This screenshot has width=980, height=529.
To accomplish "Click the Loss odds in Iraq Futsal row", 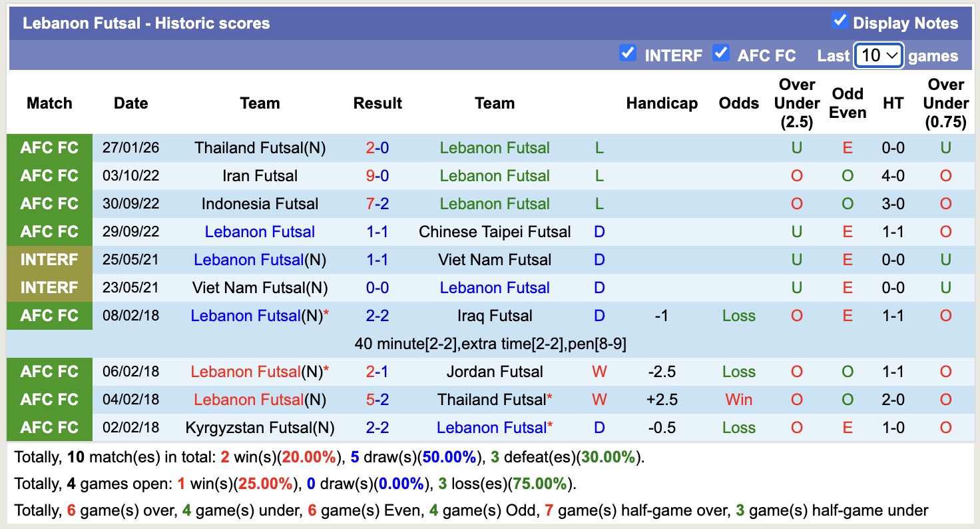I will (738, 315).
